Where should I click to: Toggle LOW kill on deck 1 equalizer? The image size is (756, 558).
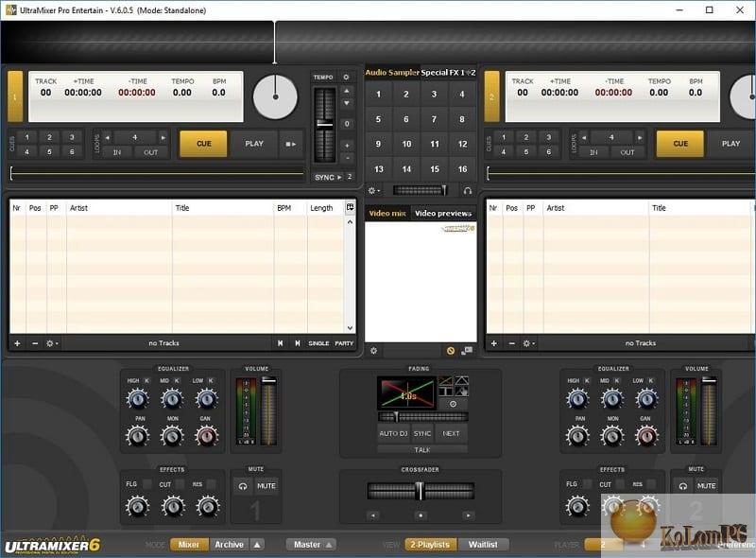(x=211, y=381)
